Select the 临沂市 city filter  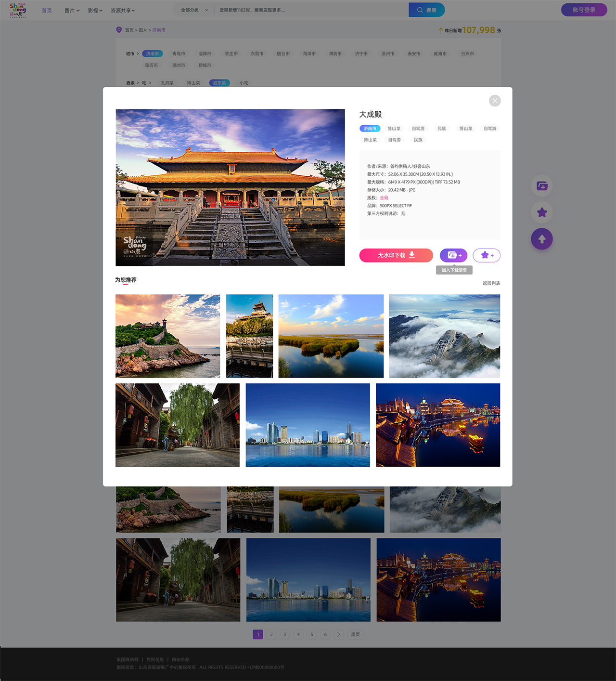coord(152,65)
